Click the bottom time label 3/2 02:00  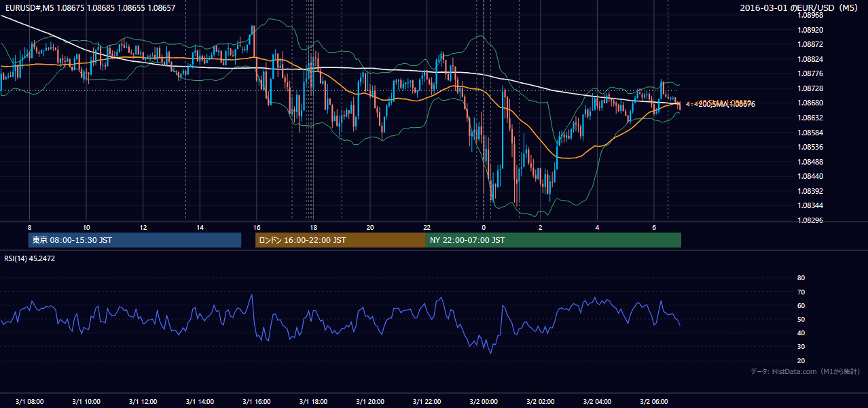(x=540, y=401)
